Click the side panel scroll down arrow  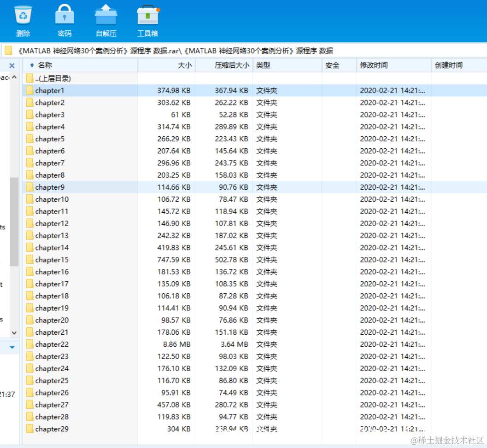14,332
